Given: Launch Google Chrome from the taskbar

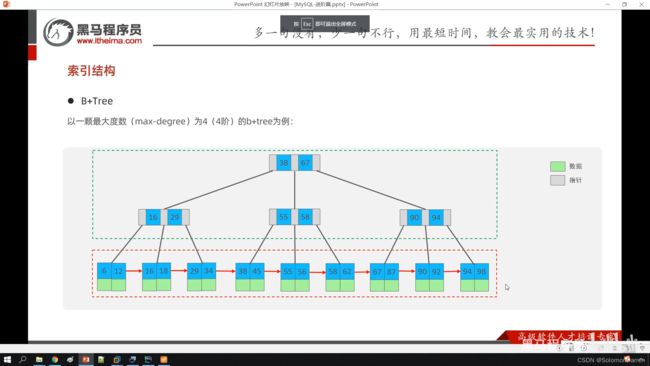Looking at the screenshot, I should (x=55, y=359).
